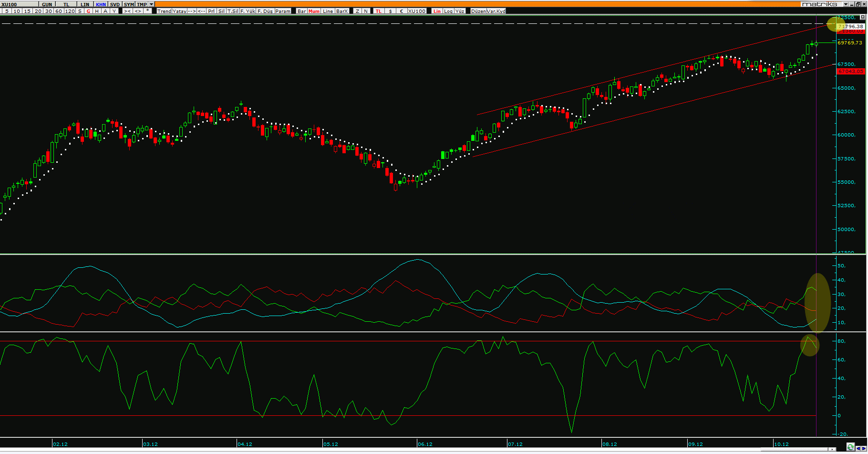Select the 60 minute period button
The width and height of the screenshot is (868, 454).
click(x=59, y=11)
